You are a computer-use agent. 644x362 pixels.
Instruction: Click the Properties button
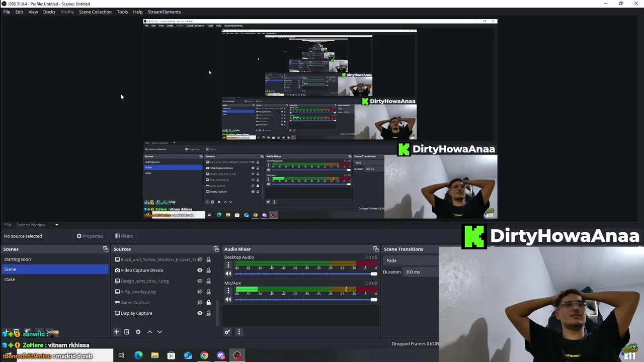(x=90, y=236)
